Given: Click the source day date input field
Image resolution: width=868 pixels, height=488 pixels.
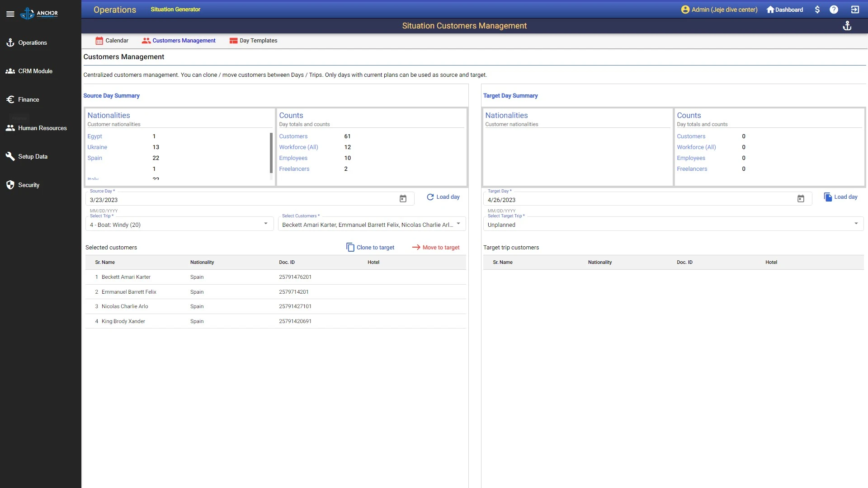Looking at the screenshot, I should (x=241, y=200).
